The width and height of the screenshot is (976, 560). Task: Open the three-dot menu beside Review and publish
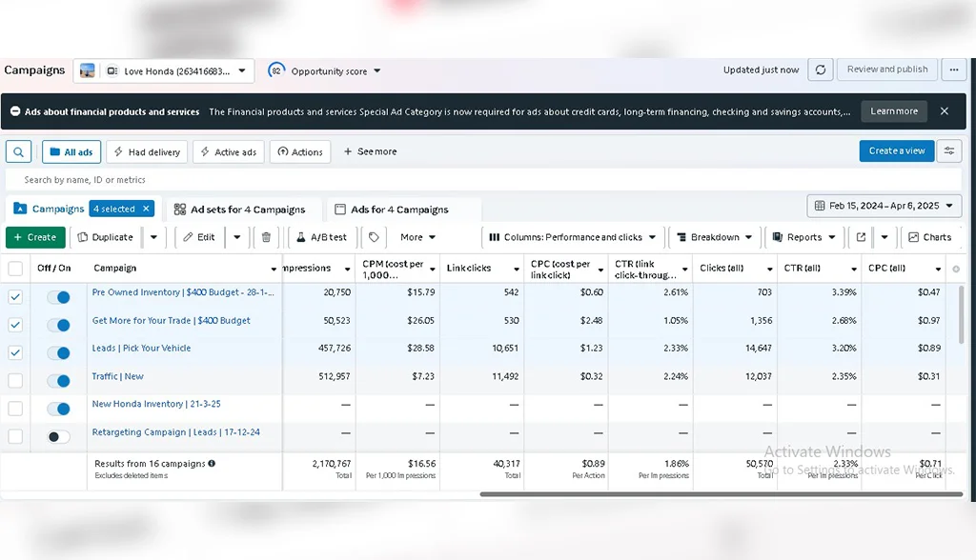tap(953, 70)
